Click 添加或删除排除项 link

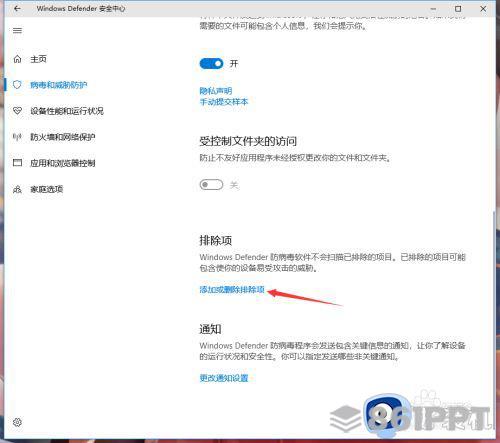click(x=232, y=289)
